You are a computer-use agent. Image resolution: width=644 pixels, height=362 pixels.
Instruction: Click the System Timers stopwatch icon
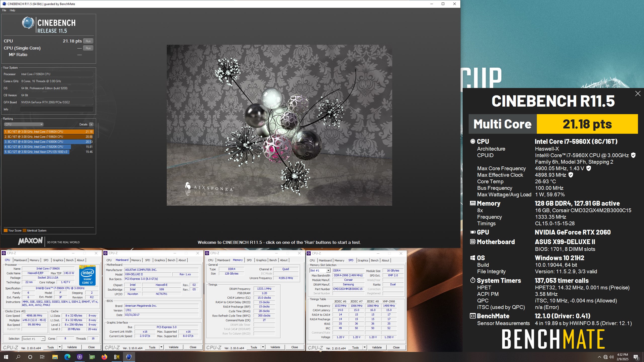(x=473, y=280)
